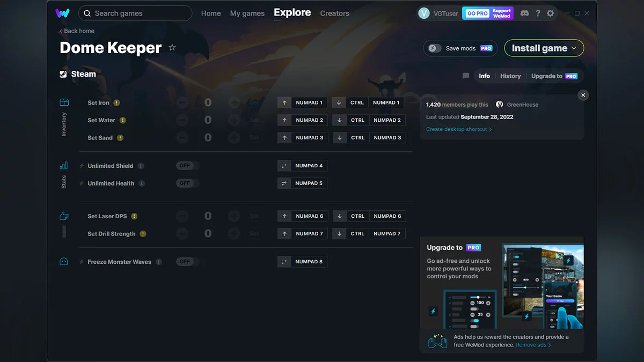Click Set Water value field
This screenshot has width=644, height=362.
click(x=208, y=120)
